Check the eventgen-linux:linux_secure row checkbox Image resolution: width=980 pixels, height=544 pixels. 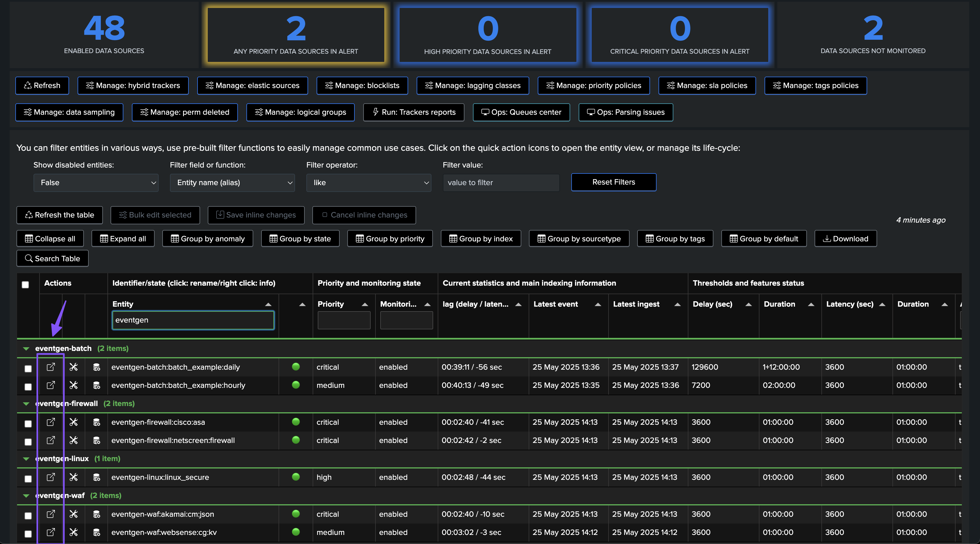tap(28, 479)
